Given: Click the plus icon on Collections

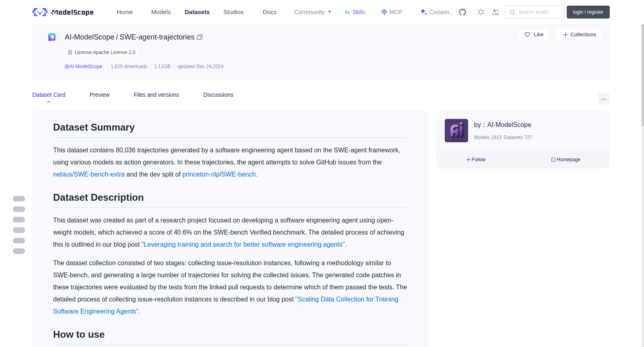Looking at the screenshot, I should click(566, 35).
